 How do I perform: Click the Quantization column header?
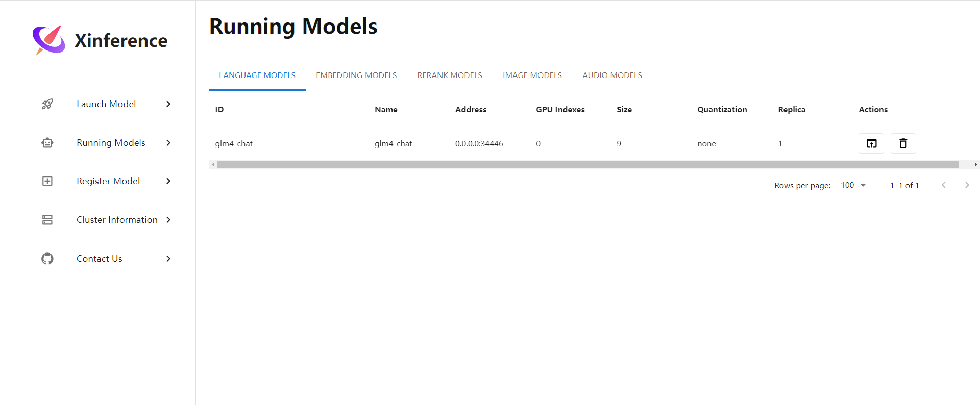[x=722, y=110]
